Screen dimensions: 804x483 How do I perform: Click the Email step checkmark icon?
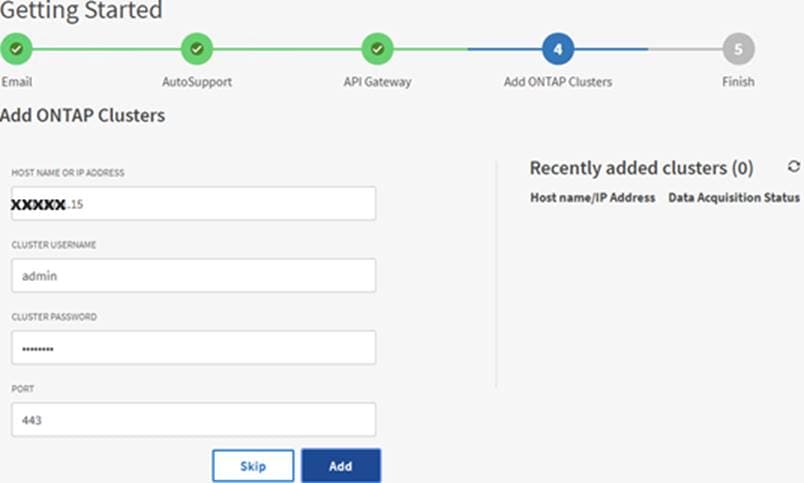click(16, 49)
